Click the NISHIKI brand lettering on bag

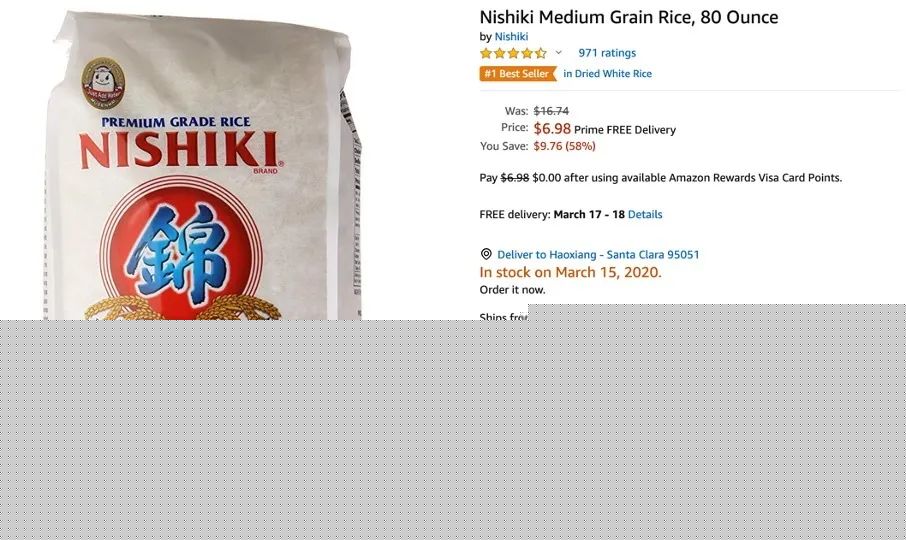(179, 150)
